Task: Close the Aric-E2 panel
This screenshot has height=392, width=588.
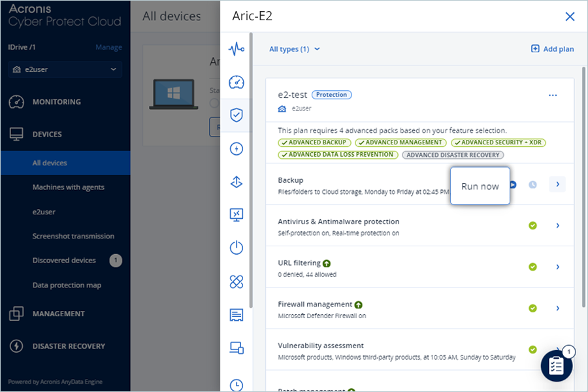Action: 570,16
